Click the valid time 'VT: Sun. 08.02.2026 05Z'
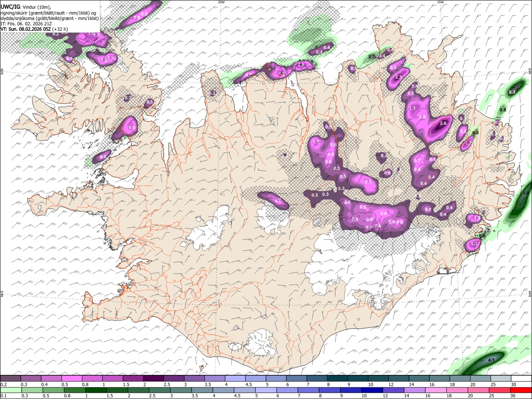Screen dimensions: 532x399 coord(25,29)
